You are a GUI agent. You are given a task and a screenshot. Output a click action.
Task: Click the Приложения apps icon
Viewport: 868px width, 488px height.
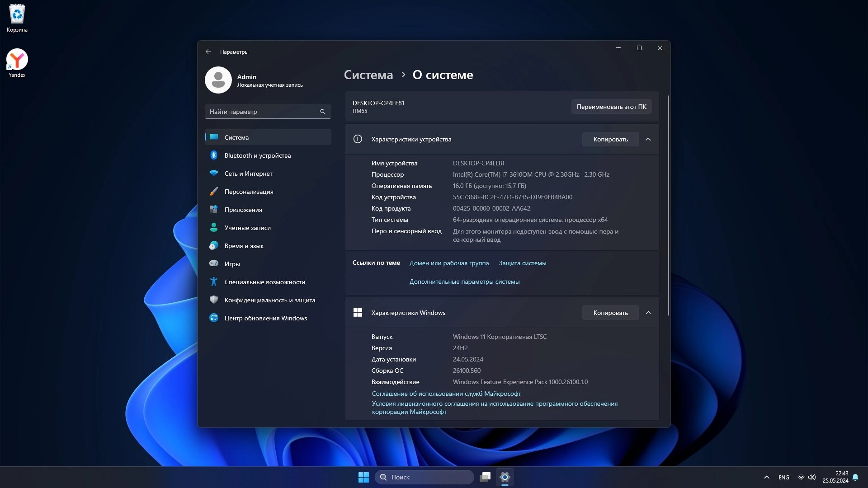[x=214, y=209]
